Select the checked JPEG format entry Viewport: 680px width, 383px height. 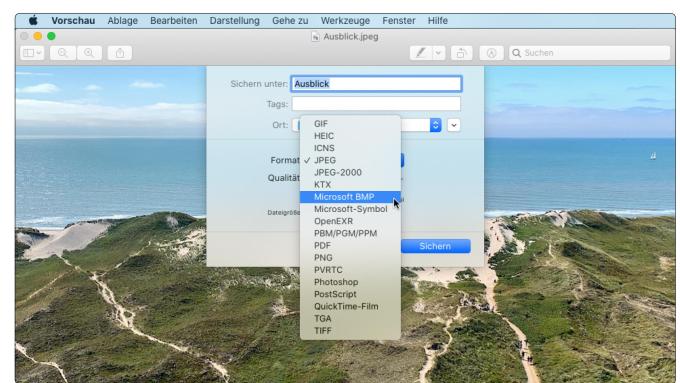point(350,160)
